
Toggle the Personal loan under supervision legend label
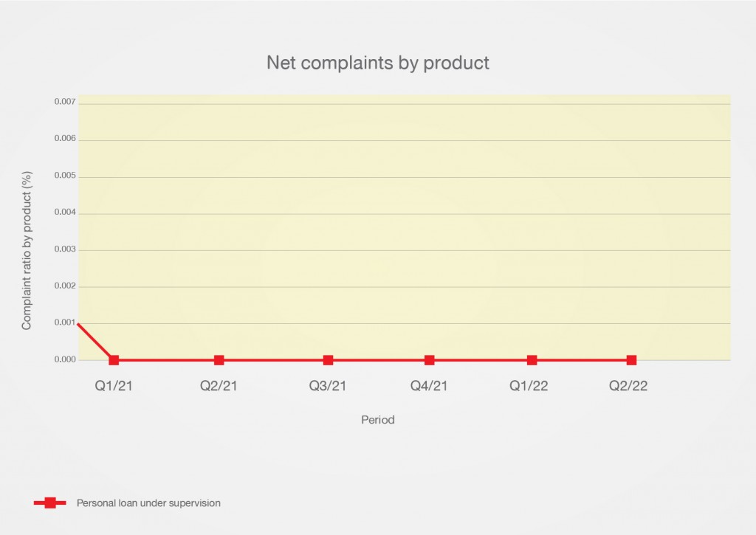[148, 503]
